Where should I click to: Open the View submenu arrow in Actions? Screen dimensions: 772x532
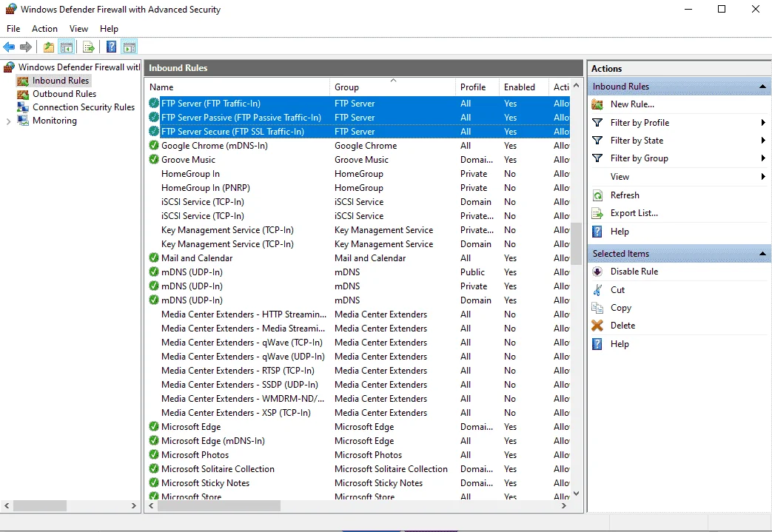click(762, 176)
